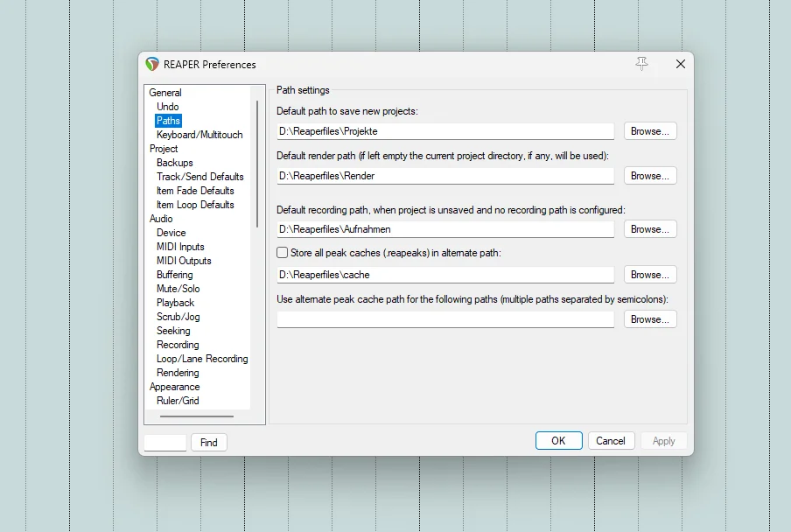Open Mute/Solo preferences
This screenshot has width=791, height=532.
178,289
